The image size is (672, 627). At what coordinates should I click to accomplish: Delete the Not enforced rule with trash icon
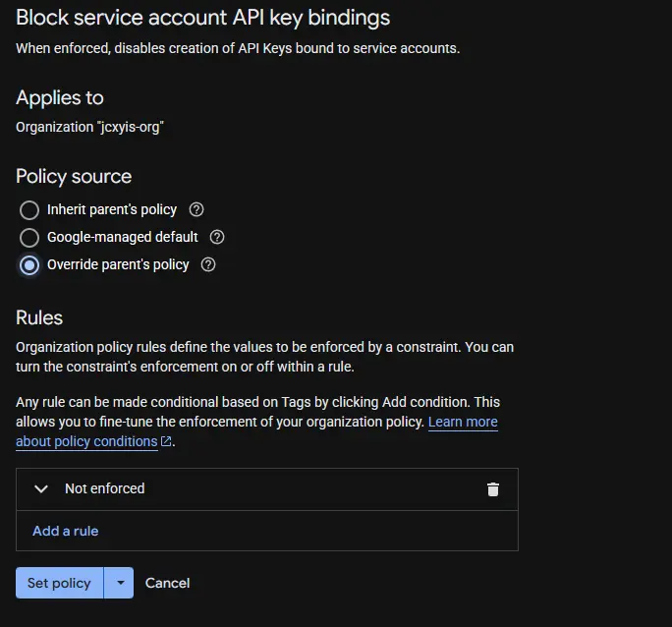point(493,489)
